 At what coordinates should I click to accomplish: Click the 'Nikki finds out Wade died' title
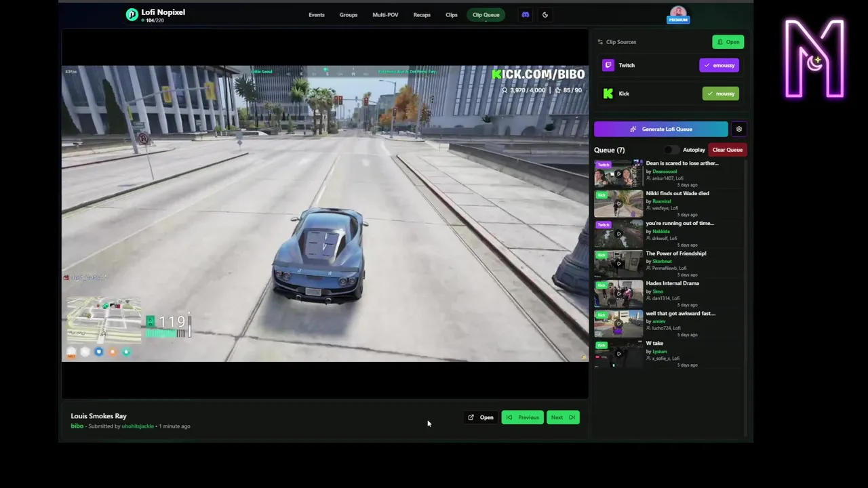(677, 193)
